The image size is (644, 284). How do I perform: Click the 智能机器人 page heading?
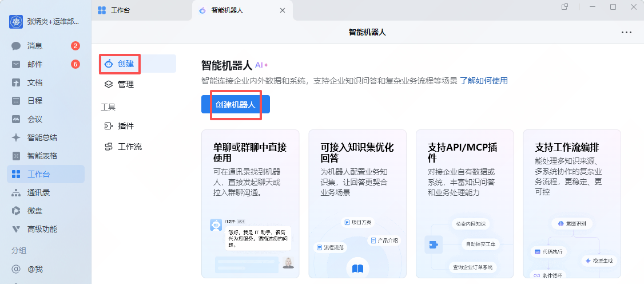point(226,65)
